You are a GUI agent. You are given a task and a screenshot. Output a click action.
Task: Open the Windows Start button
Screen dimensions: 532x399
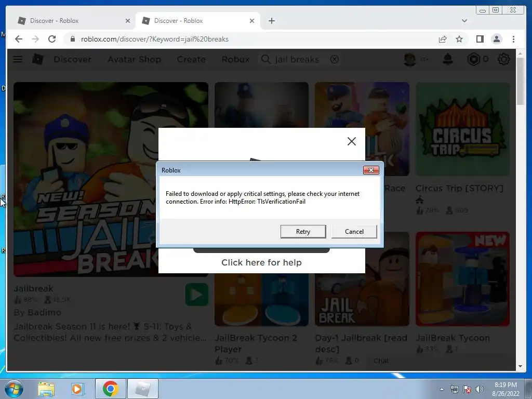14,389
